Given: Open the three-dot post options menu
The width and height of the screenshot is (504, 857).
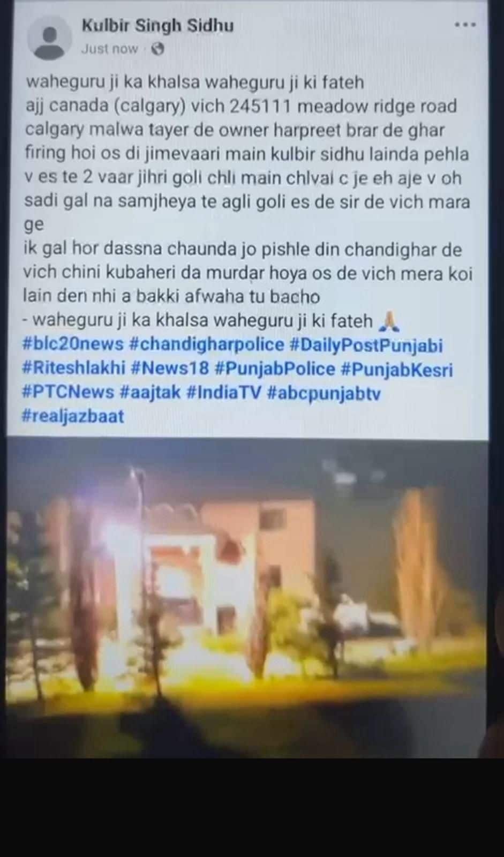Looking at the screenshot, I should coord(465,25).
